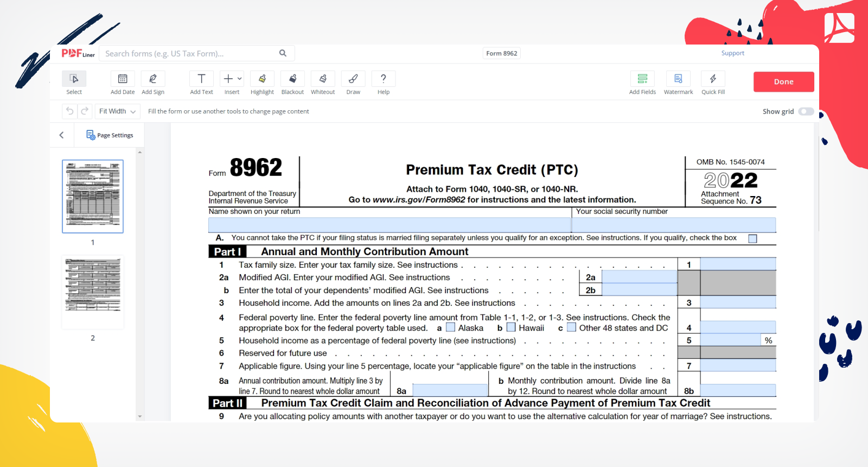Open the Insert dropdown arrow
Viewport: 868px width, 467px height.
[240, 79]
